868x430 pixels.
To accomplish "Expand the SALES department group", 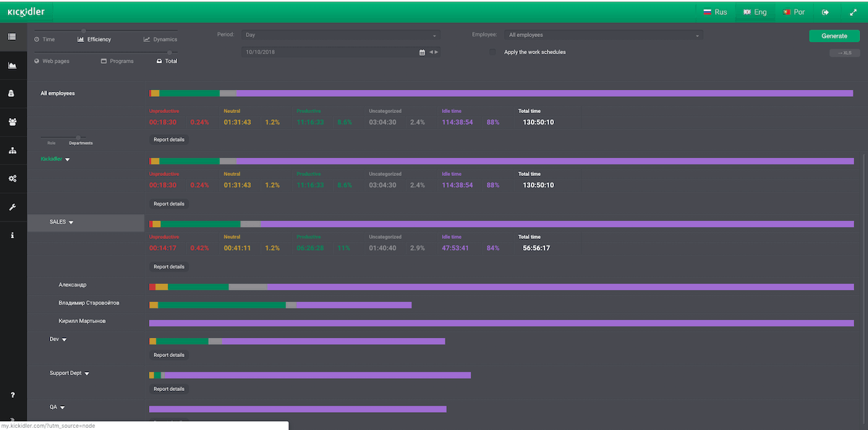I will tap(69, 222).
